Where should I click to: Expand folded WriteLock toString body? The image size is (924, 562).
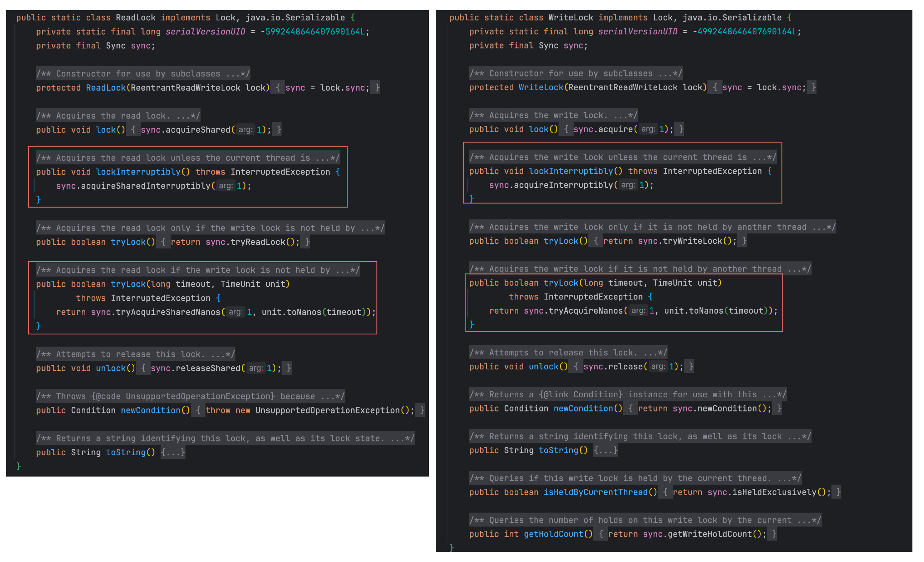click(x=605, y=450)
